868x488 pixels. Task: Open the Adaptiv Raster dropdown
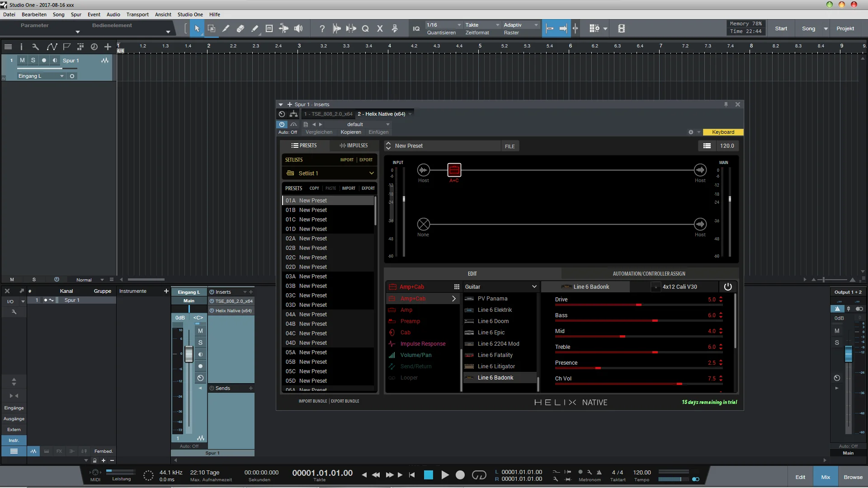coord(521,25)
